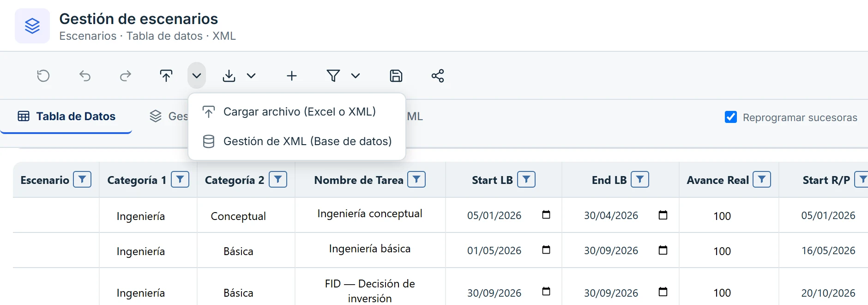Choose Cargar archivo (Excel o XML)
This screenshot has height=305, width=868.
297,112
